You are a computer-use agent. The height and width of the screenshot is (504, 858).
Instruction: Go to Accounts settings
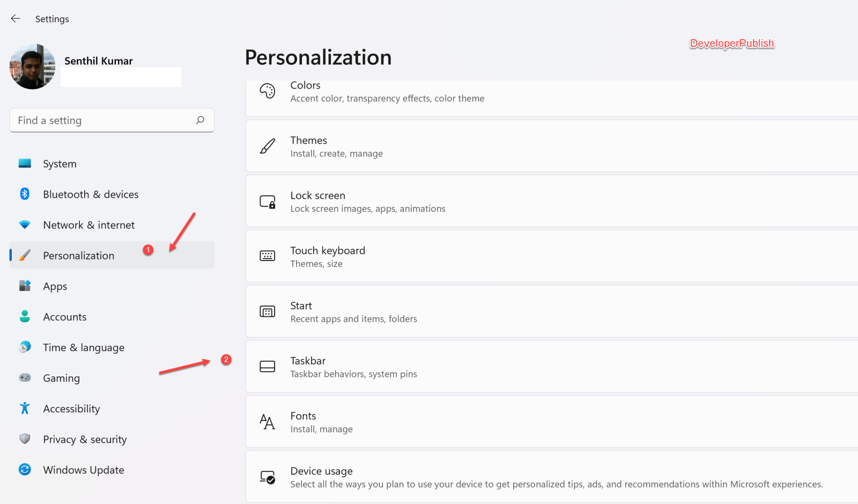coord(64,317)
